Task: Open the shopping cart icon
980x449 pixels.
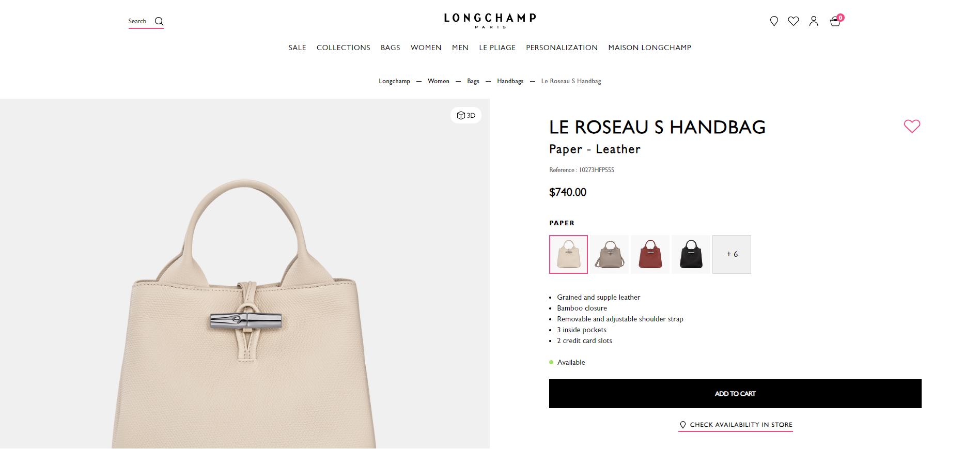Action: pos(835,21)
